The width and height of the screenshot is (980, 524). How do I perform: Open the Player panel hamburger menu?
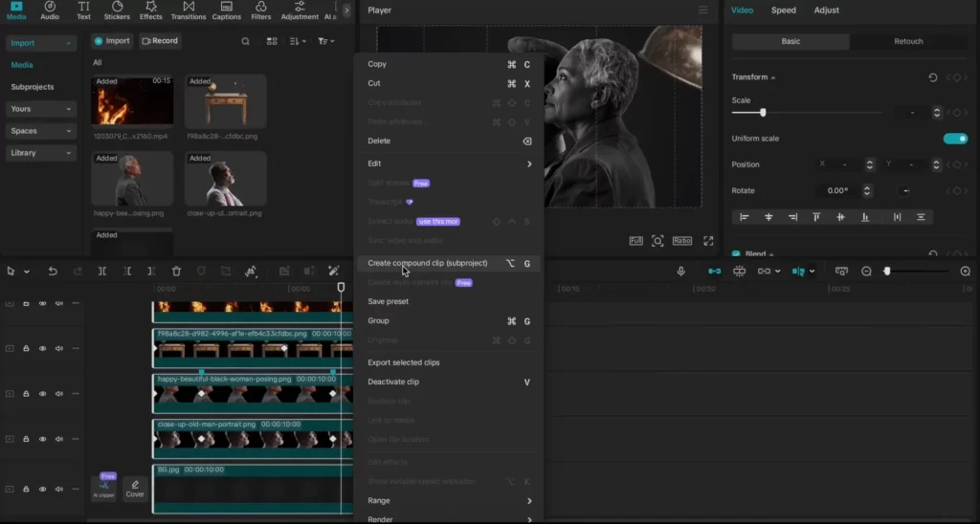(703, 10)
